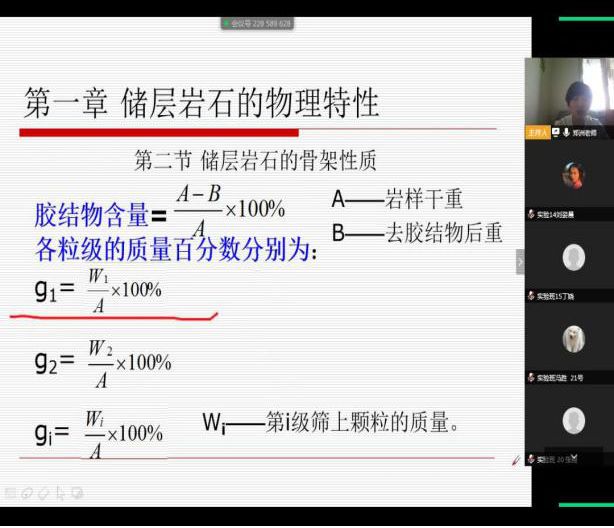Click the orange 主持人 host label

(x=538, y=132)
